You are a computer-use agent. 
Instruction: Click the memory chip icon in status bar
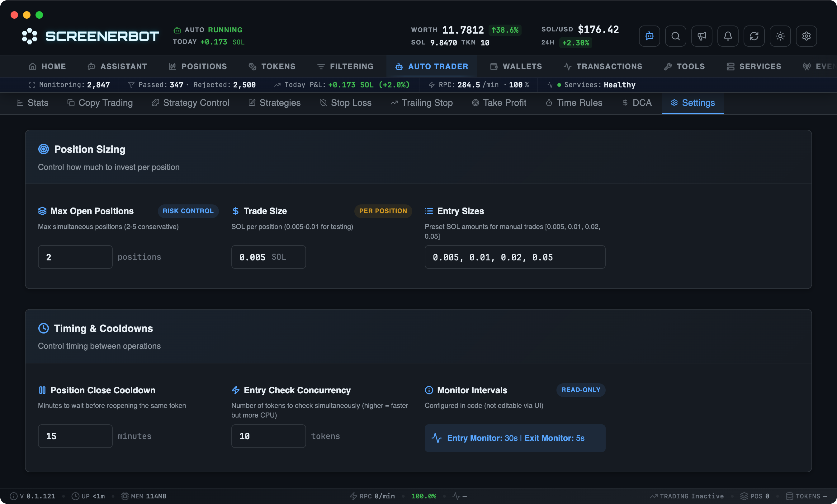tap(125, 496)
